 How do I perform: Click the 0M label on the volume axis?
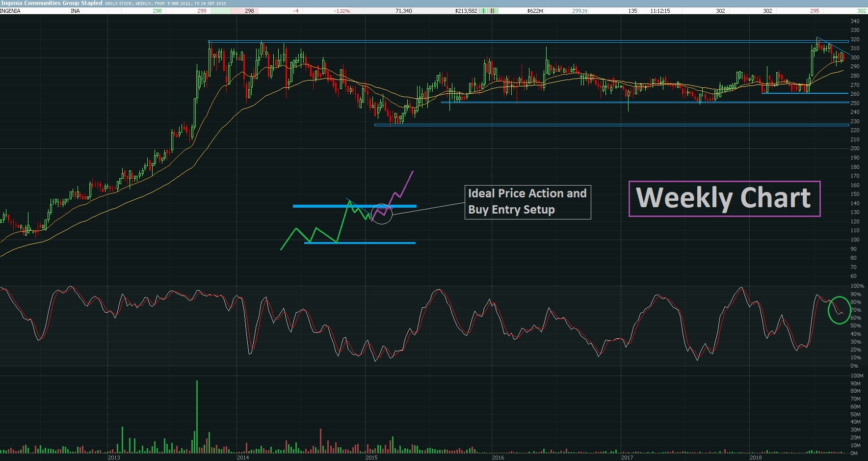[x=854, y=453]
